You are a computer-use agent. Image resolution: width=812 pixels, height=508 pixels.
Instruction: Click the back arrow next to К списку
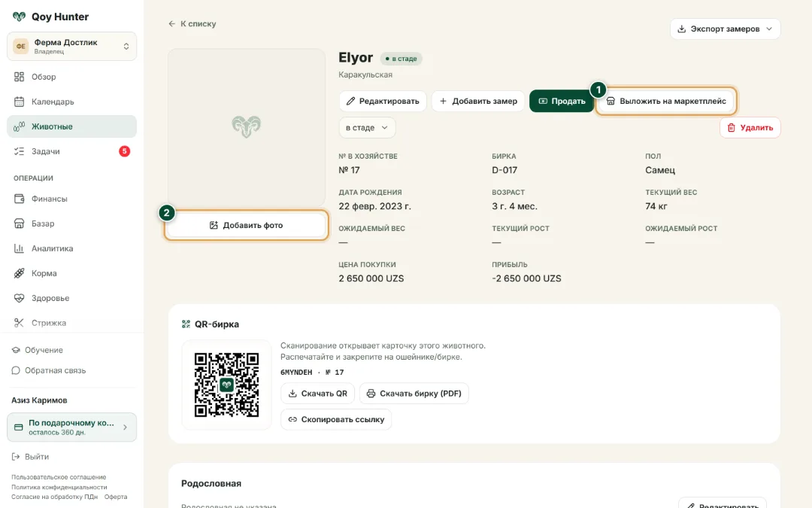[172, 24]
